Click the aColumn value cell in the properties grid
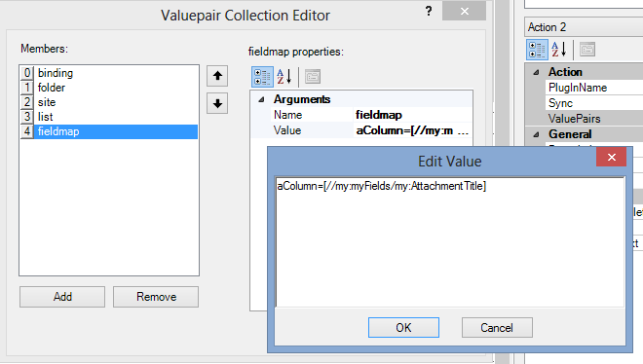 coord(413,130)
